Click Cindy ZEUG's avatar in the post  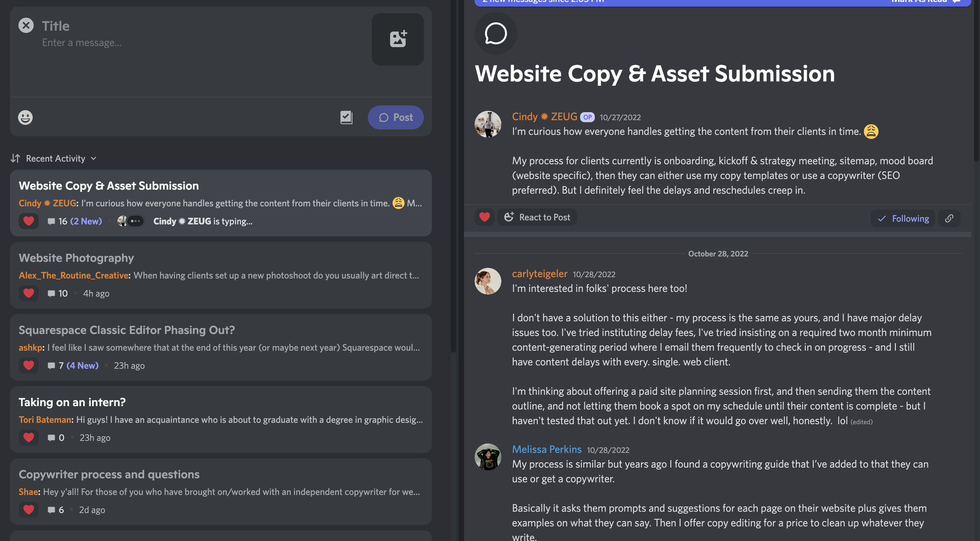click(x=488, y=124)
